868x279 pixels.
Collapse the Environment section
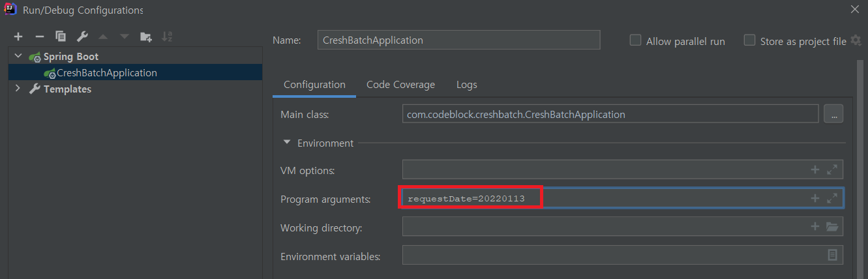[x=287, y=143]
